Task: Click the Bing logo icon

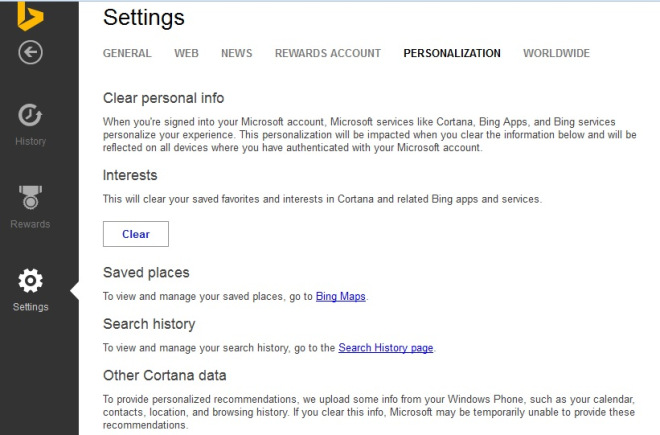Action: 30,16
